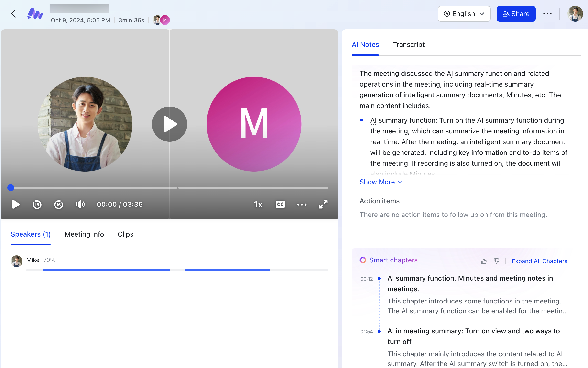Click the center play overlay on the video

[x=169, y=124]
